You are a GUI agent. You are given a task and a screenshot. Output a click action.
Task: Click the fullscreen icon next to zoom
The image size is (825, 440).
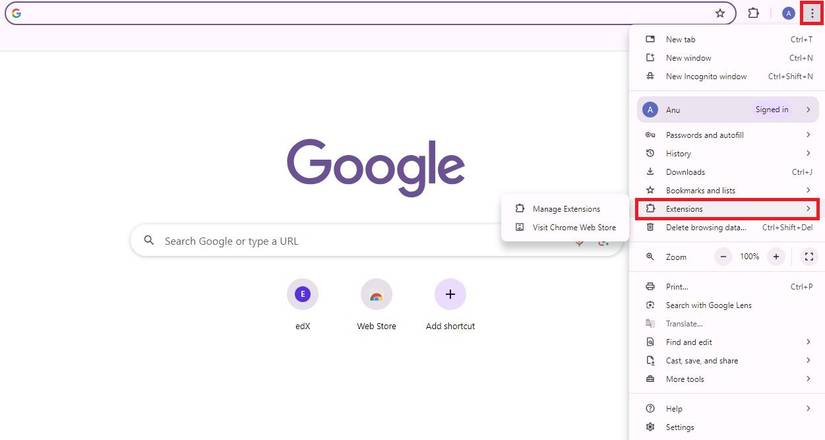click(x=809, y=257)
